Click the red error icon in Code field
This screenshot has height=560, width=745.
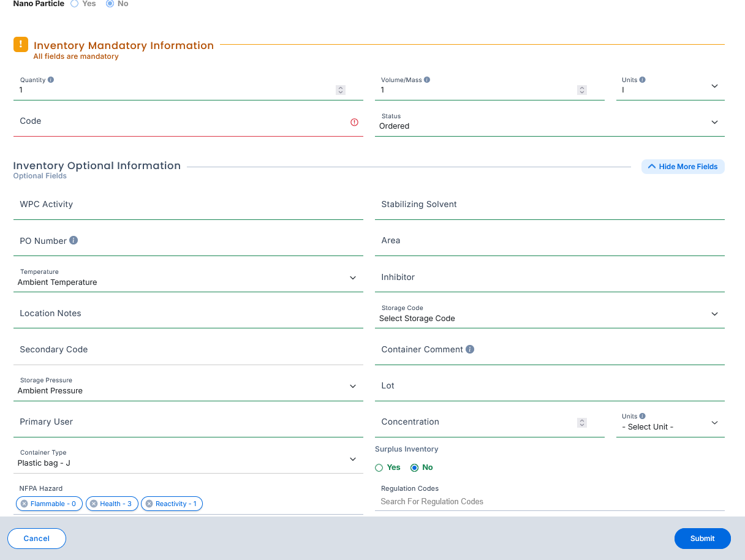click(x=354, y=122)
